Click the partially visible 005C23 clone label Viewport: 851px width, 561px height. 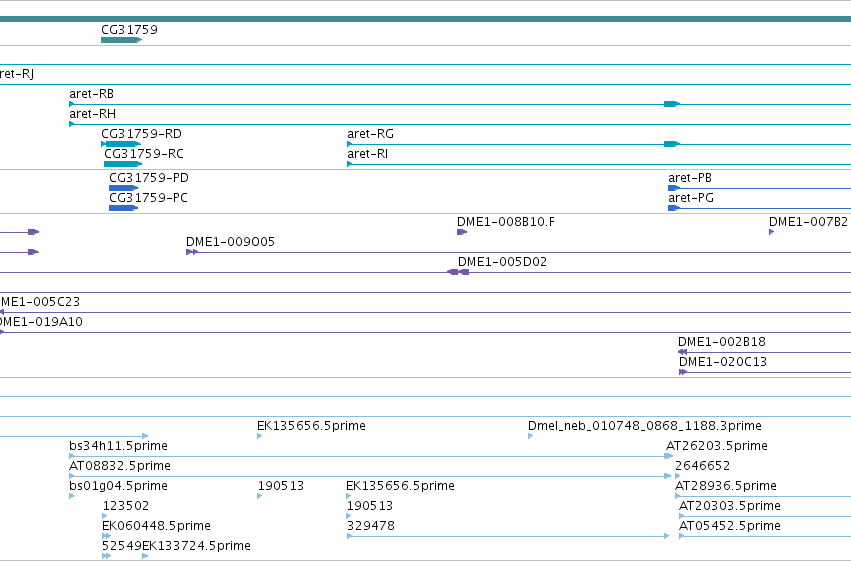(x=40, y=302)
